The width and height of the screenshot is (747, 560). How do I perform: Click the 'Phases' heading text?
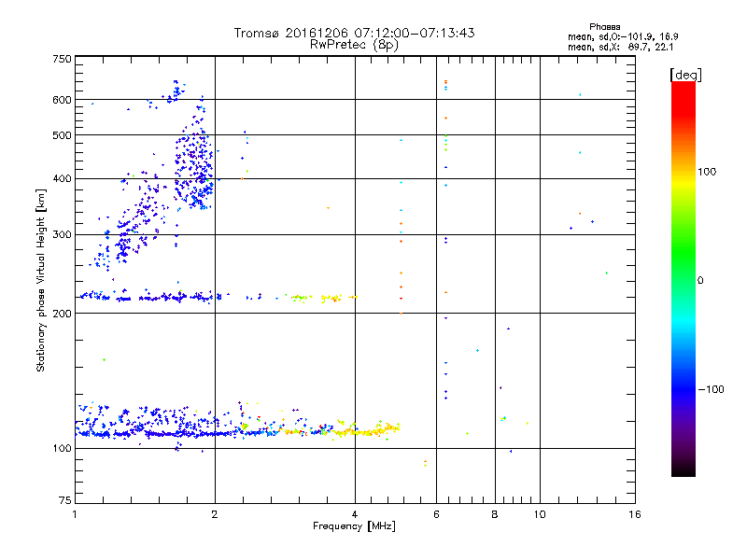[x=604, y=27]
